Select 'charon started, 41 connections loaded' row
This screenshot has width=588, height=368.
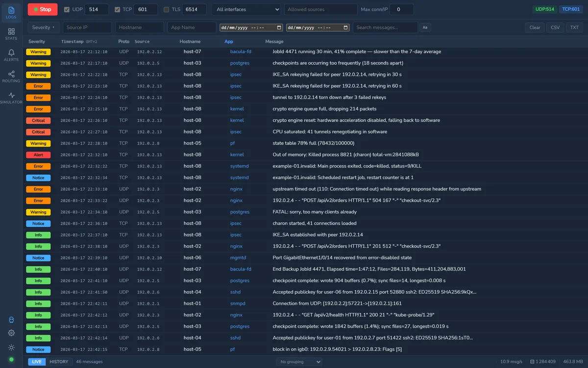[x=305, y=223]
